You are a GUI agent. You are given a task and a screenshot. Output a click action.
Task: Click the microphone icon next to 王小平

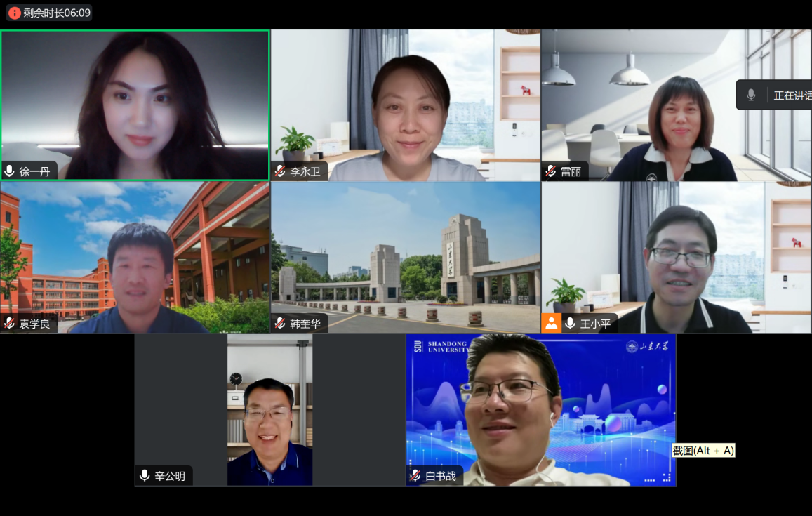pyautogui.click(x=570, y=324)
